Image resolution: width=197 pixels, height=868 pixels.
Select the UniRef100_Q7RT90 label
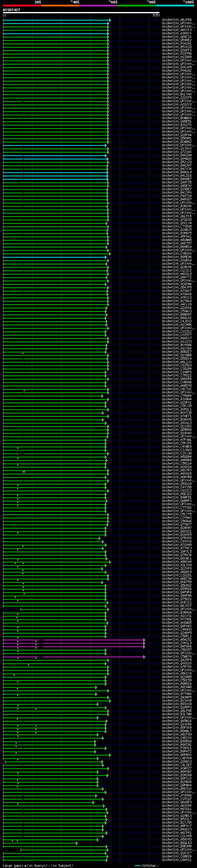click(x=177, y=667)
